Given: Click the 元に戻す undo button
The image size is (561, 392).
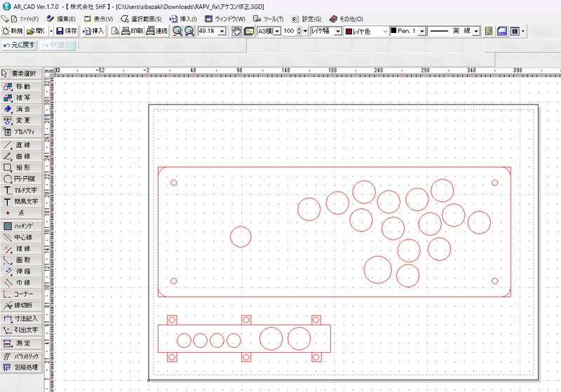Looking at the screenshot, I should pyautogui.click(x=20, y=45).
